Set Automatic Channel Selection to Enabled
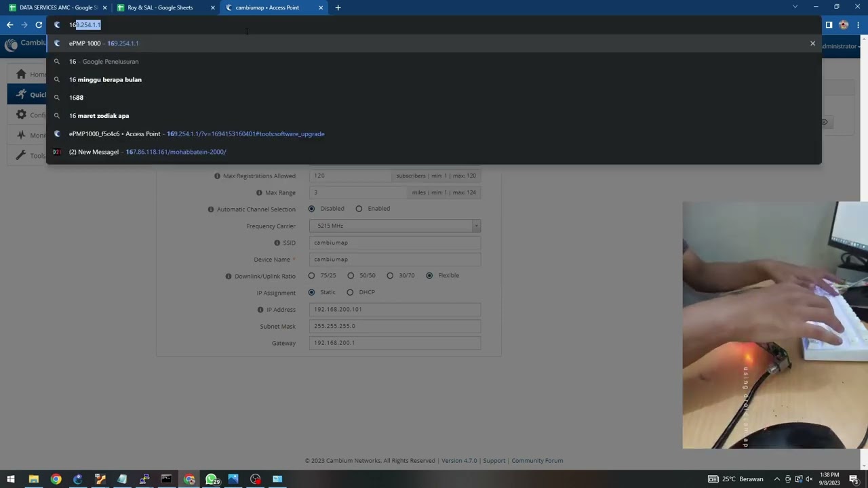The image size is (868, 488). pyautogui.click(x=359, y=209)
